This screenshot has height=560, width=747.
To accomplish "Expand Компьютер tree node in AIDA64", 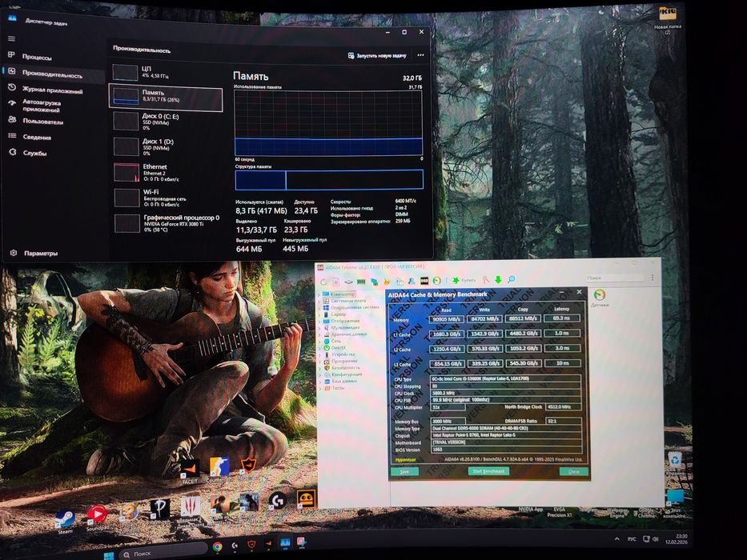I will 319,294.
